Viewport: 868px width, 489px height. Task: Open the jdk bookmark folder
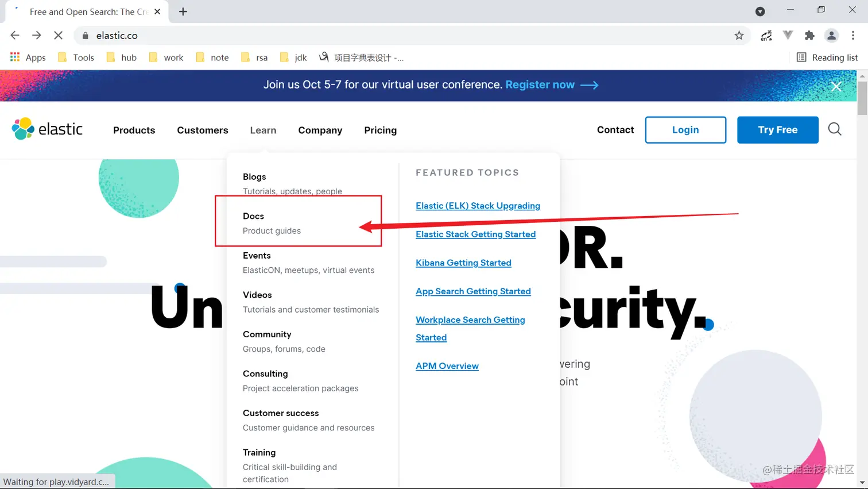[x=293, y=57]
